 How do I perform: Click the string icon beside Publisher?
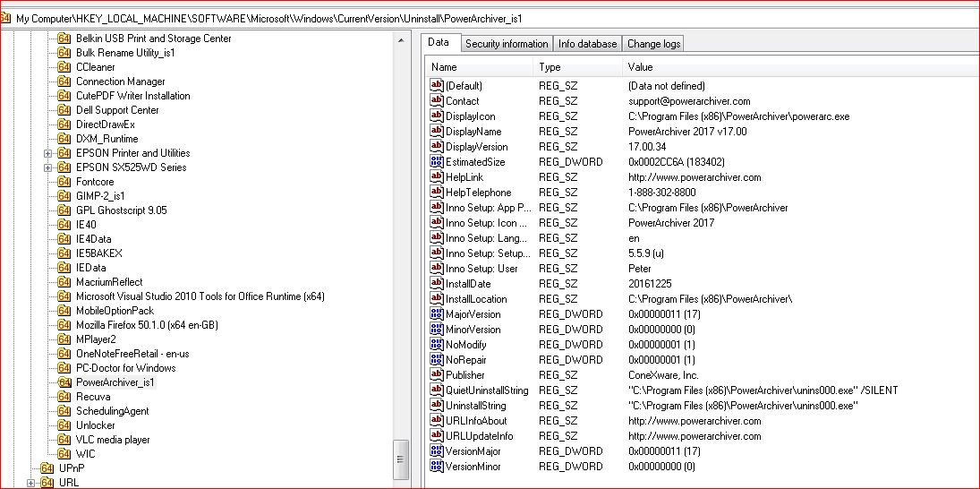[x=437, y=374]
